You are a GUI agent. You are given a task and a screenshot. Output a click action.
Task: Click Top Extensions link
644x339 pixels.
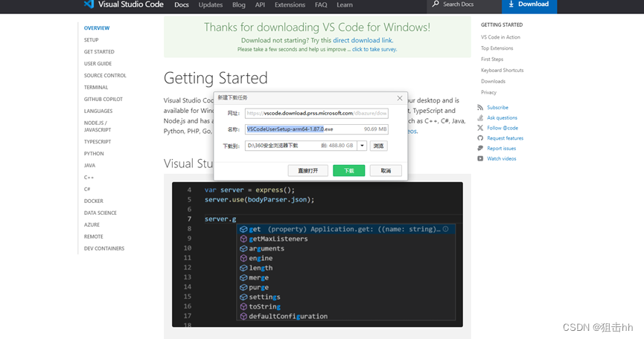click(x=497, y=48)
